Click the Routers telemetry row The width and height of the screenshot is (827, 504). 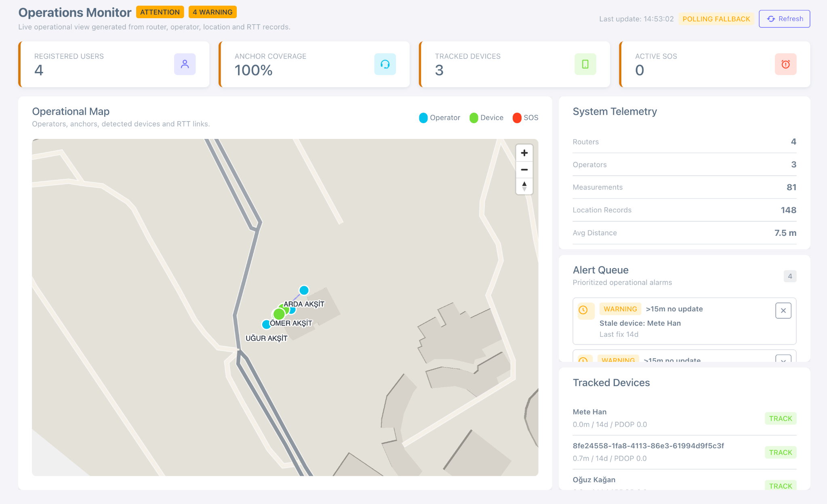point(684,142)
